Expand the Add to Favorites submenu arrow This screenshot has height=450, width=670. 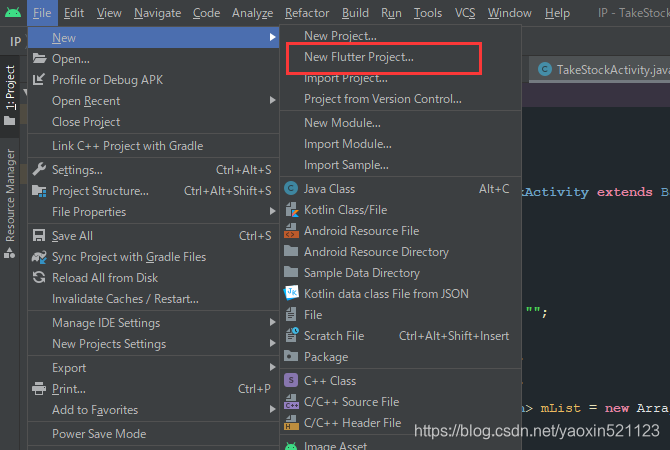point(272,409)
